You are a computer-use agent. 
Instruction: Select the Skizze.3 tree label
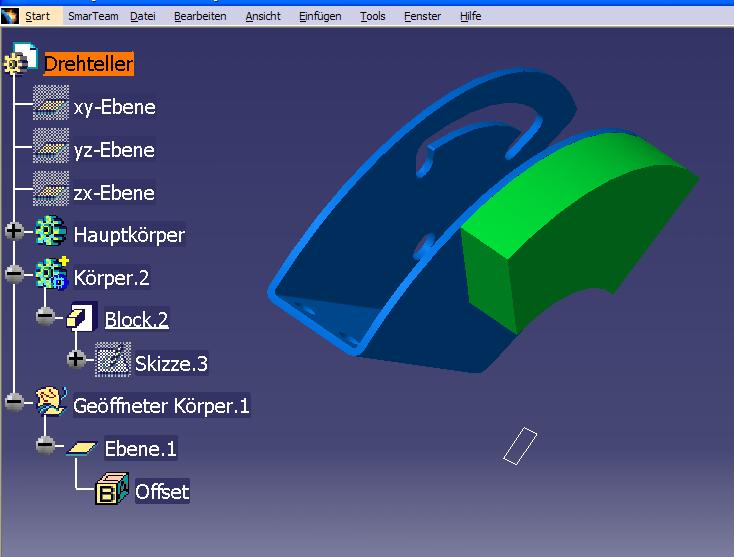click(171, 364)
